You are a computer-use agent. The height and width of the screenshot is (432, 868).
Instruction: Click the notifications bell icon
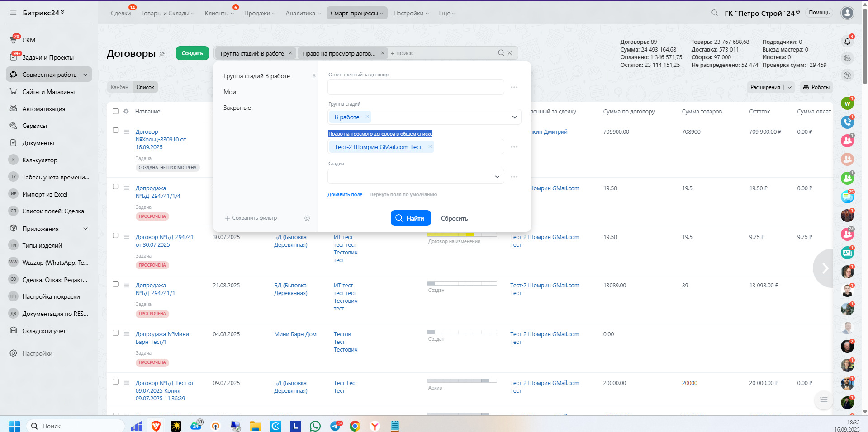pyautogui.click(x=847, y=41)
